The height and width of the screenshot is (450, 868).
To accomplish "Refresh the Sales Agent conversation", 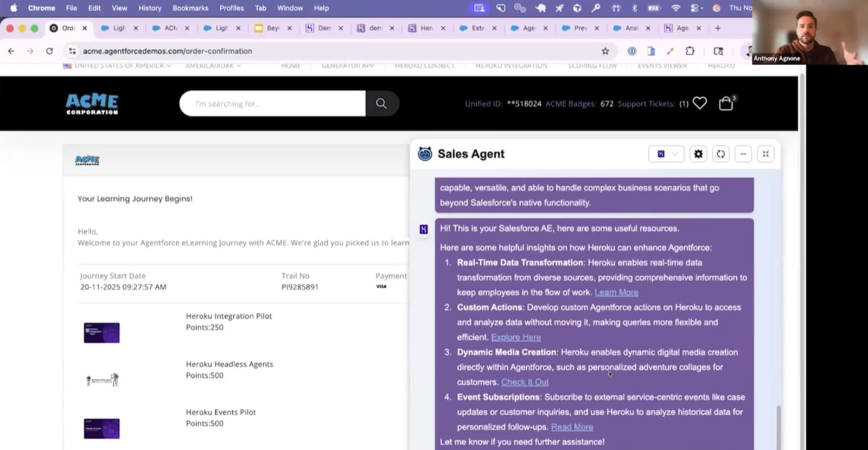I will (720, 154).
